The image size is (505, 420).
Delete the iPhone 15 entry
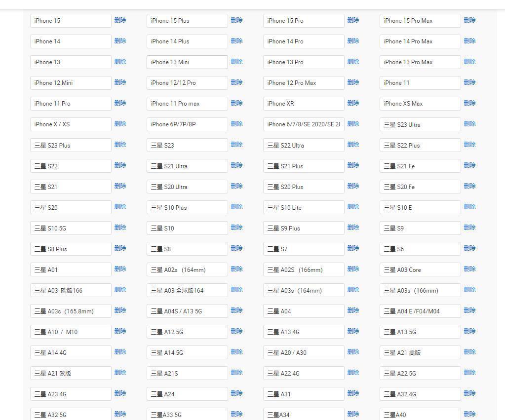(x=120, y=20)
